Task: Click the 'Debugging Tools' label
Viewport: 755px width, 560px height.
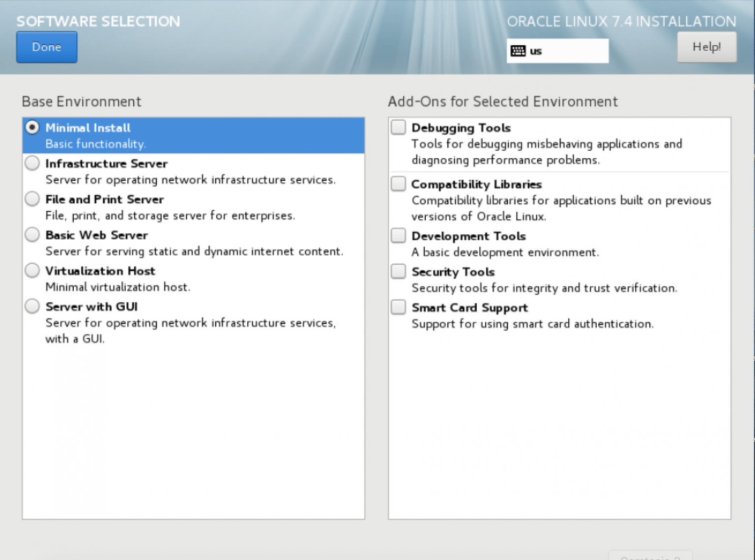Action: tap(461, 128)
